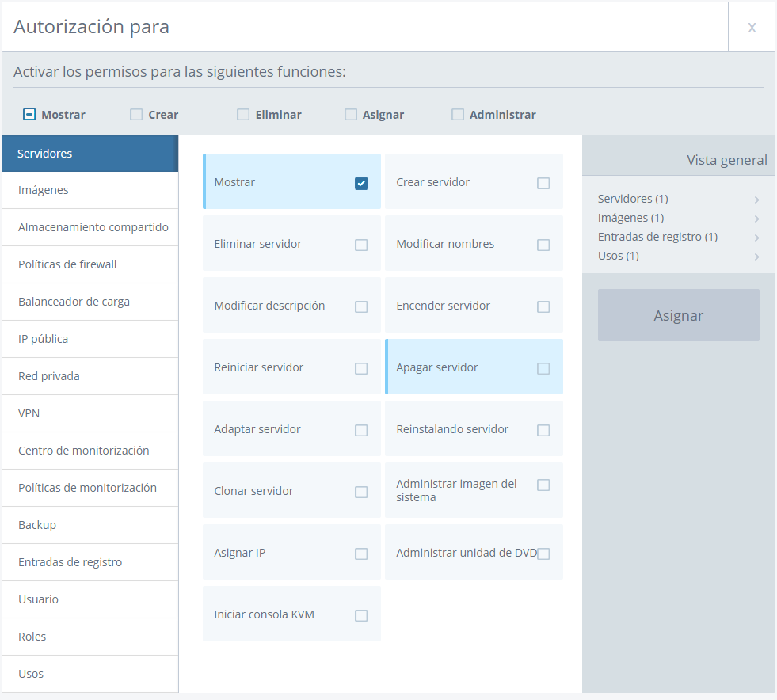The width and height of the screenshot is (777, 700).
Task: Toggle the top Mostrar partial checkbox
Action: point(29,115)
